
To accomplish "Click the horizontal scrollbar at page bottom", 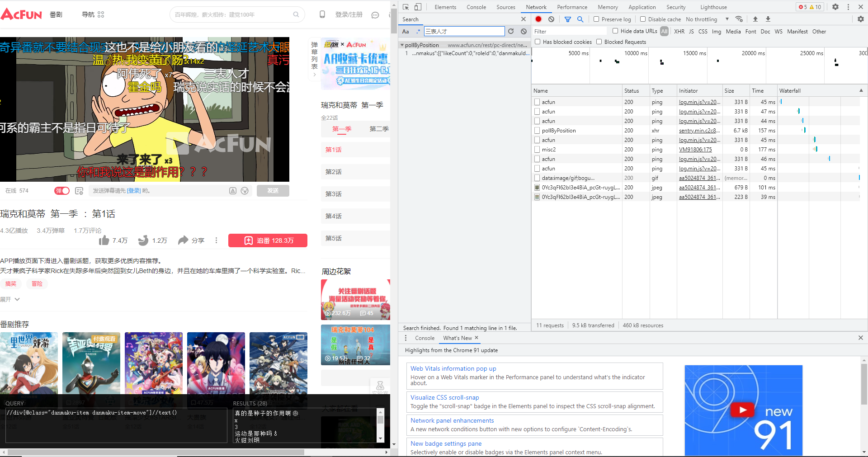I will [156, 452].
